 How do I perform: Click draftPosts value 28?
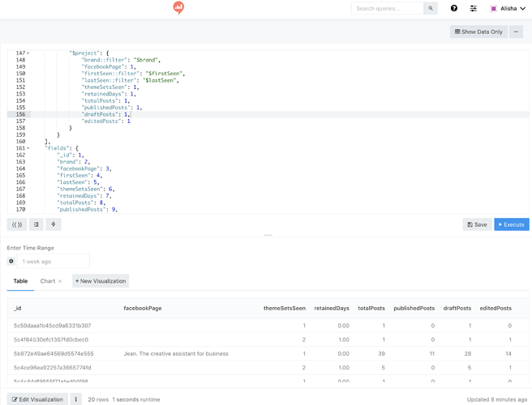(468, 353)
